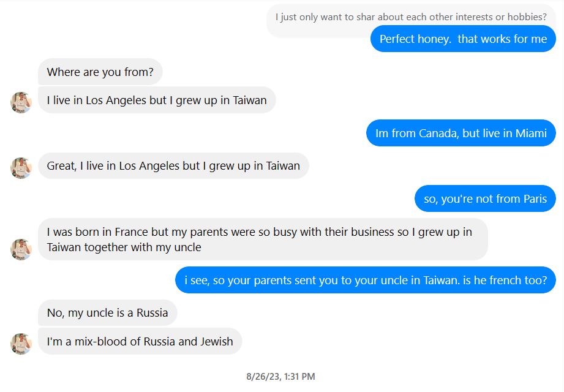Click the avatar beside "I'm a mix-blood" message

coord(21,344)
